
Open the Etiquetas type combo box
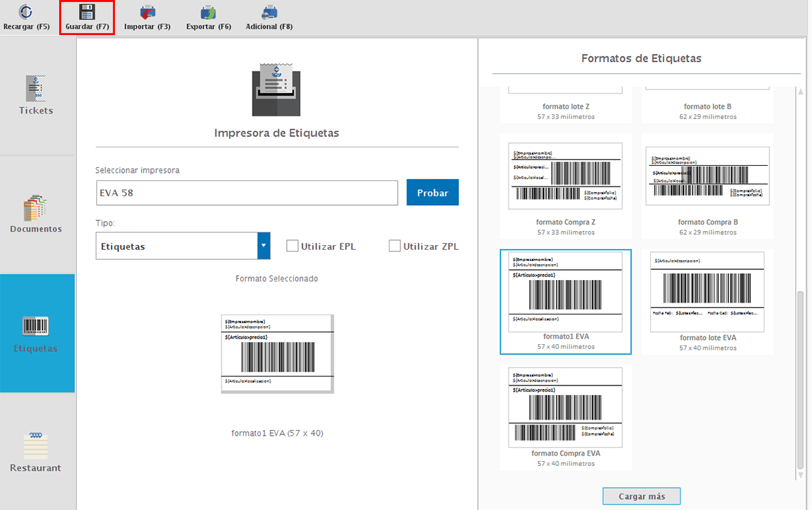(x=176, y=246)
